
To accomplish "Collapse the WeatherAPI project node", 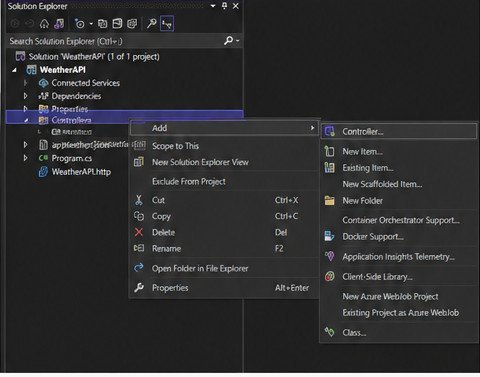I will [14, 70].
